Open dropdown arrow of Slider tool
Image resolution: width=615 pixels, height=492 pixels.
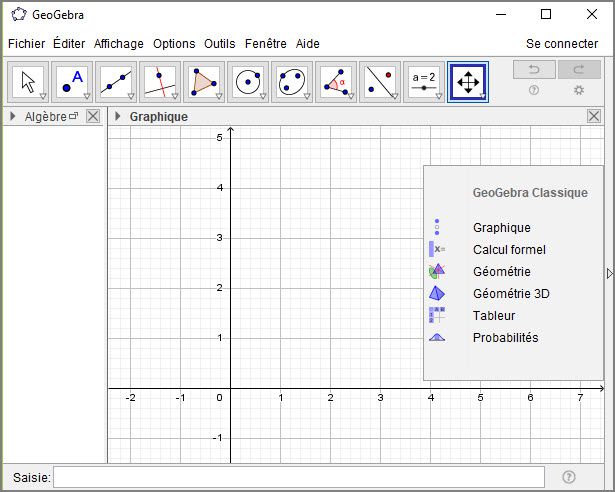pyautogui.click(x=439, y=96)
